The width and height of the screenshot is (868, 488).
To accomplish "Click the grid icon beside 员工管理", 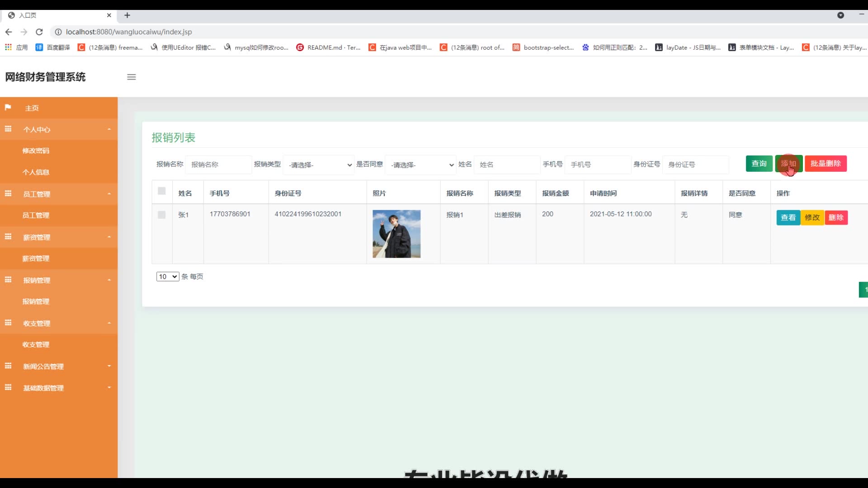I will (8, 194).
